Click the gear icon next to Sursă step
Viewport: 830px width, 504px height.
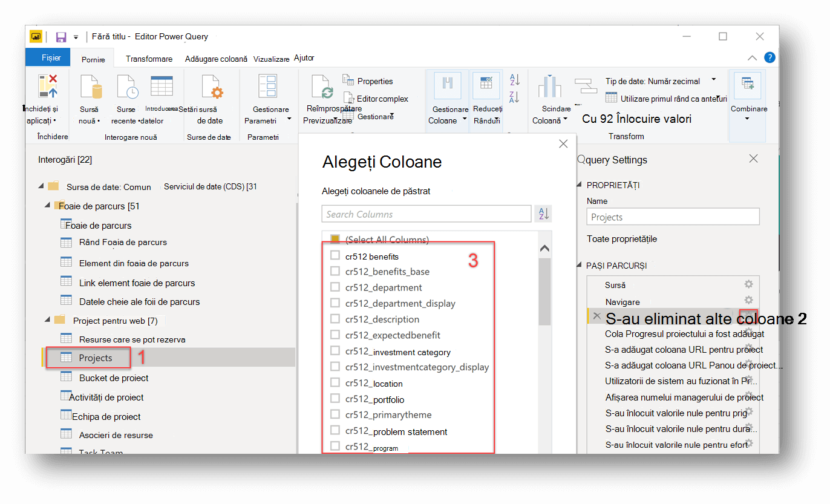click(748, 284)
